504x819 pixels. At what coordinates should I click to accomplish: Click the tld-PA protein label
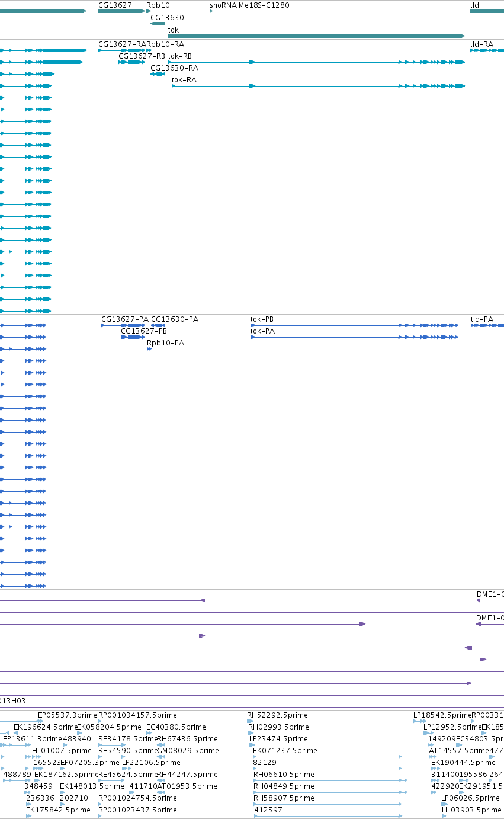[x=481, y=319]
